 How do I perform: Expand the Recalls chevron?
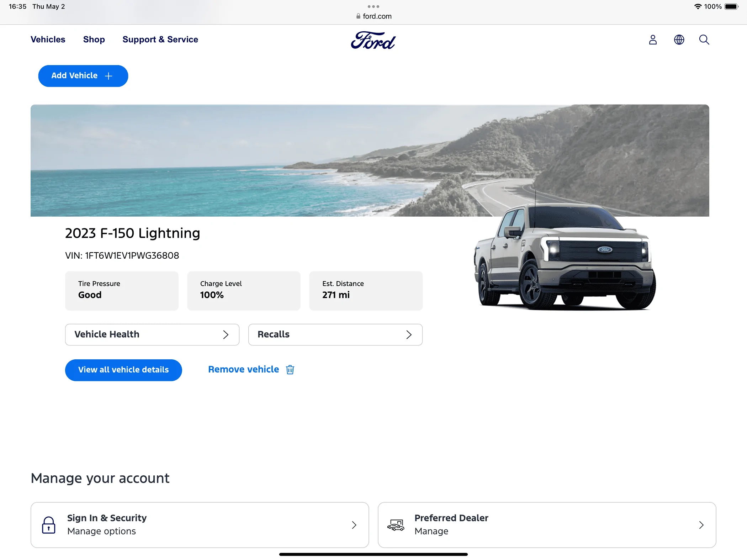click(x=409, y=334)
